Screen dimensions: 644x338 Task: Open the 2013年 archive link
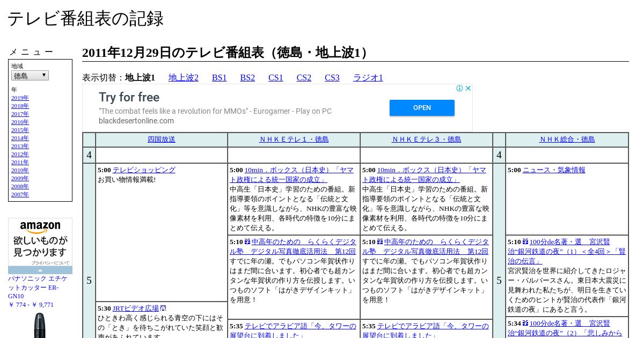click(20, 146)
